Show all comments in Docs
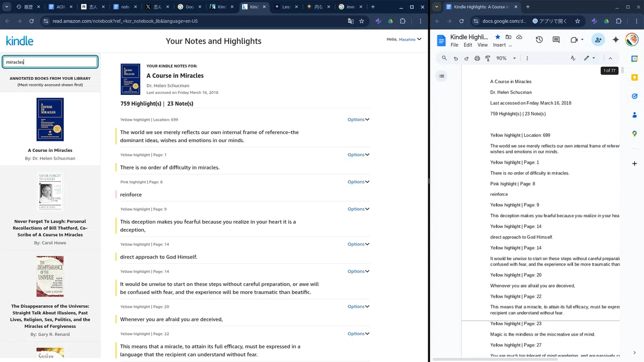Image resolution: width=644 pixels, height=362 pixels. coord(556,40)
